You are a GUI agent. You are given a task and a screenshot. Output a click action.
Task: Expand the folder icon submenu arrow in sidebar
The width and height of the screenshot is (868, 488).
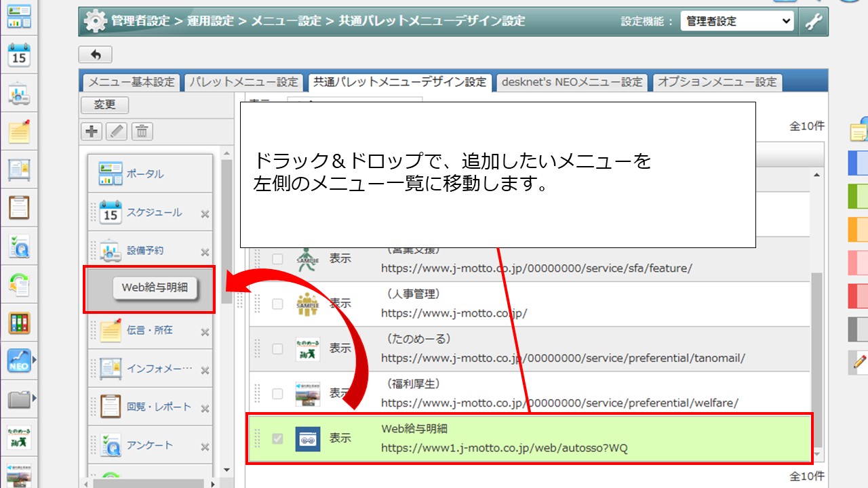(x=35, y=398)
